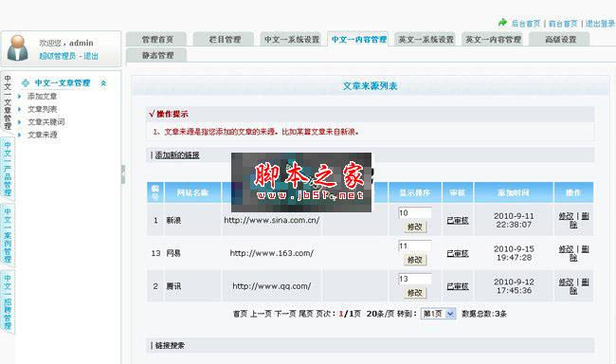
Task: Click the arrow bullet next to 文章列表
Action: coord(19,109)
